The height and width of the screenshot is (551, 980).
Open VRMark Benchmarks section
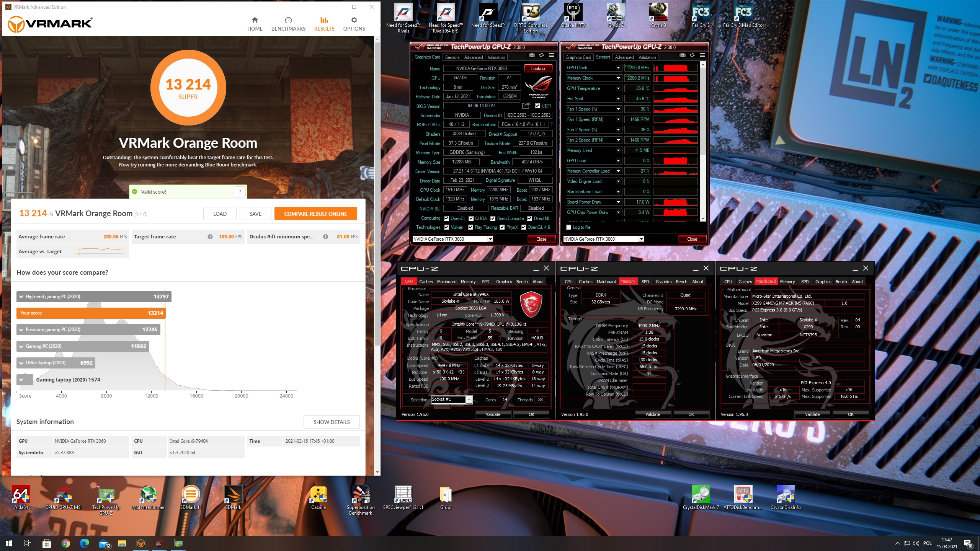(288, 24)
